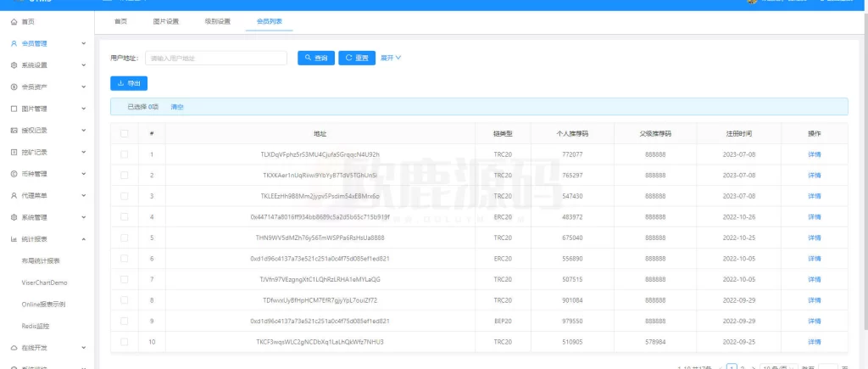This screenshot has height=369, width=868.
Task: Expand the 代理菜单 chevron
Action: click(84, 196)
